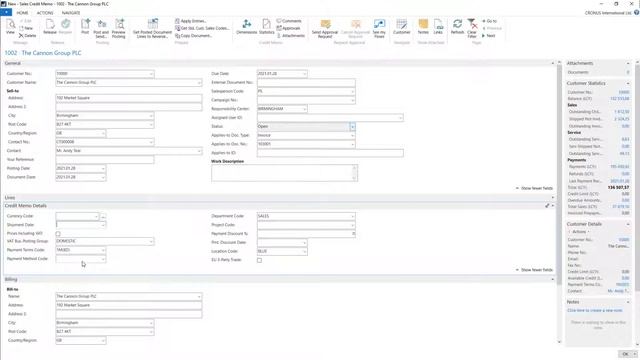Viewport: 640px width, 360px height.
Task: Open the ACTIONS ribbon tab
Action: tap(45, 13)
